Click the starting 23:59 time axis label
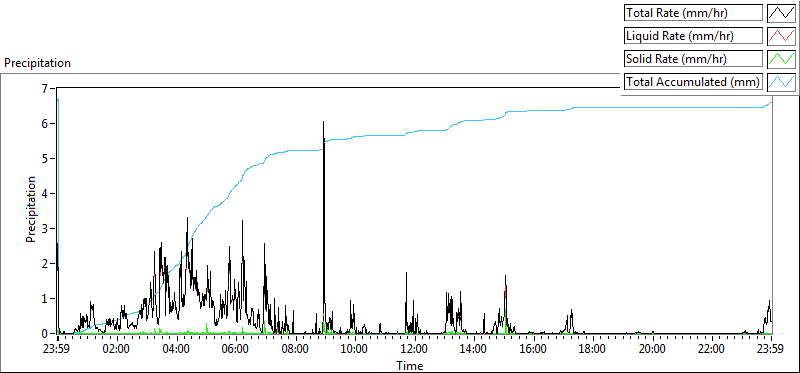This screenshot has height=373, width=800. point(58,349)
